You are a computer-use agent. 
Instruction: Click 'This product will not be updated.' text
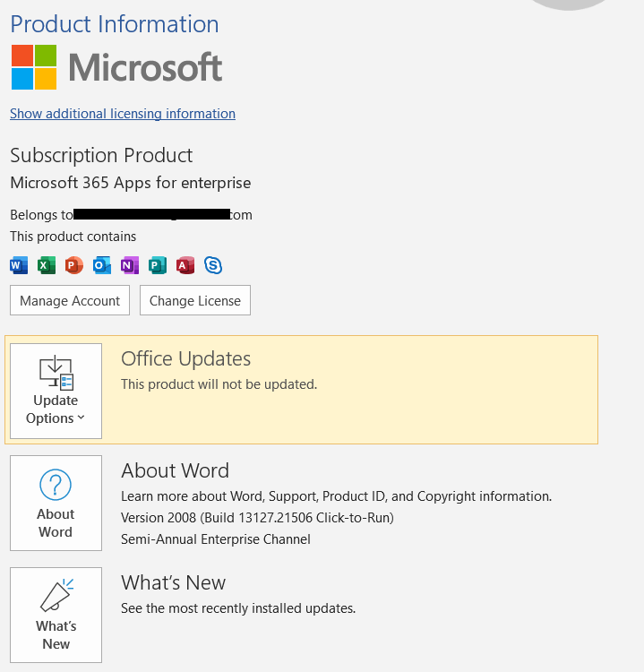click(219, 384)
